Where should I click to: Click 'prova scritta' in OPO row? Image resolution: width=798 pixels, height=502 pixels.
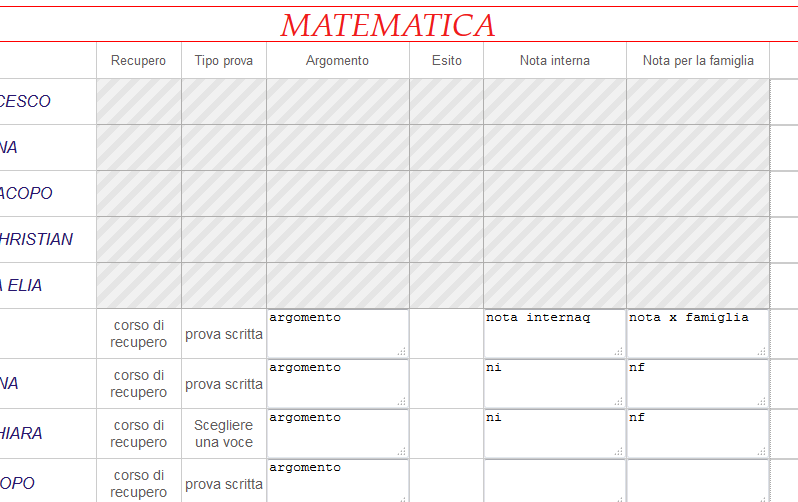click(224, 484)
